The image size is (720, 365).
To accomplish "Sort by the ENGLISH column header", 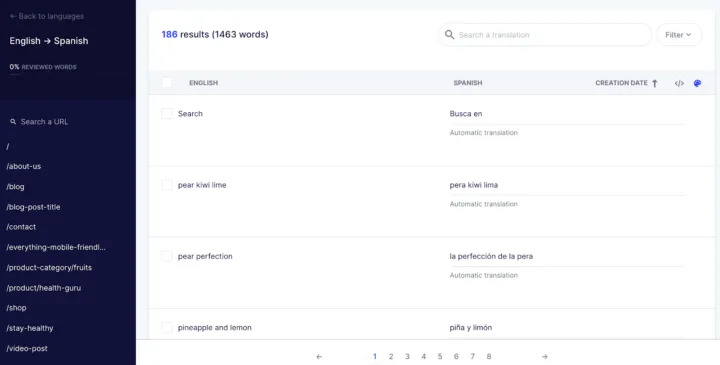I will [203, 83].
